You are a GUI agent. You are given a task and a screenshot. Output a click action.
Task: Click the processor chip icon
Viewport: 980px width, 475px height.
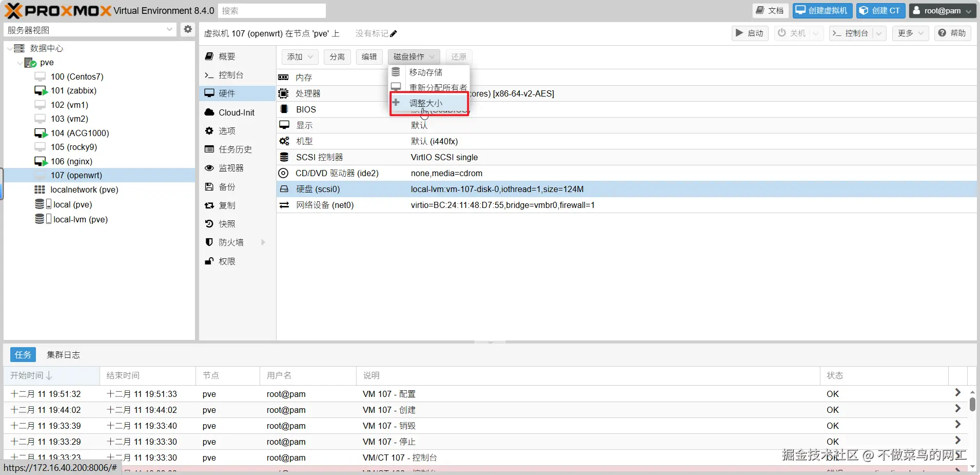(x=283, y=93)
